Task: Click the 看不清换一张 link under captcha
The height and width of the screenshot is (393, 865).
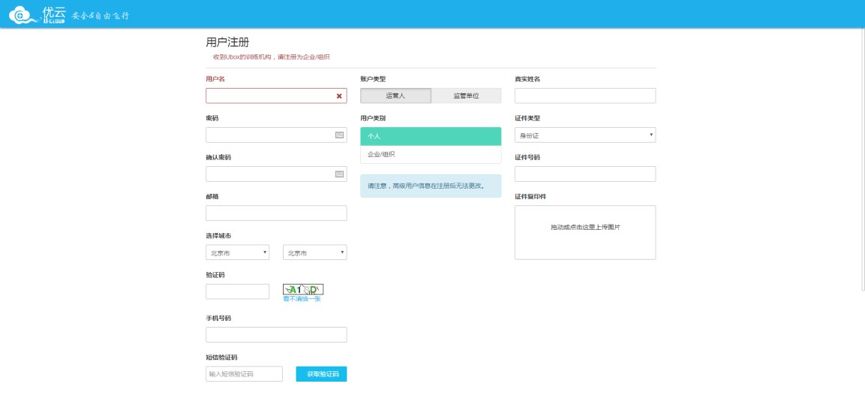Action: tap(302, 299)
